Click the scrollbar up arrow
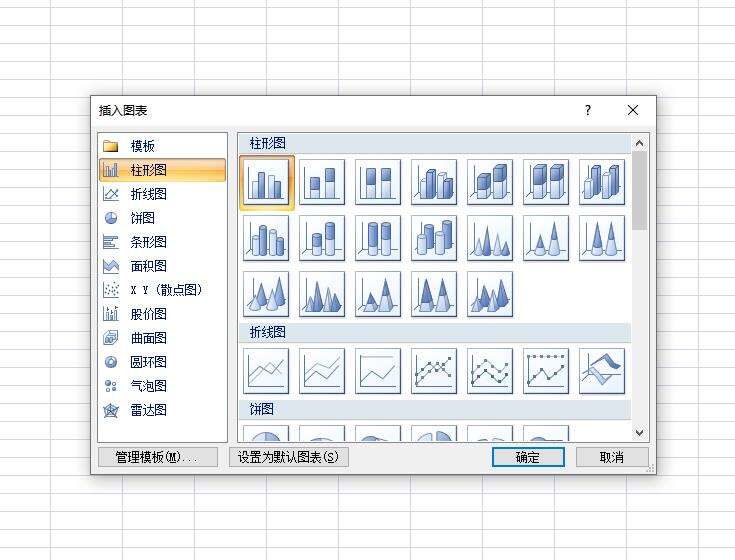 [x=639, y=143]
